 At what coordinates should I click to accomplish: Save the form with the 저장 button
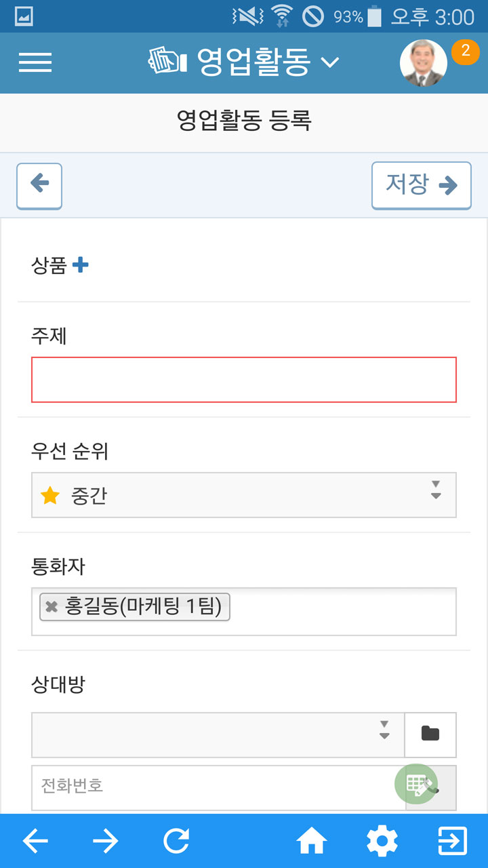click(421, 185)
